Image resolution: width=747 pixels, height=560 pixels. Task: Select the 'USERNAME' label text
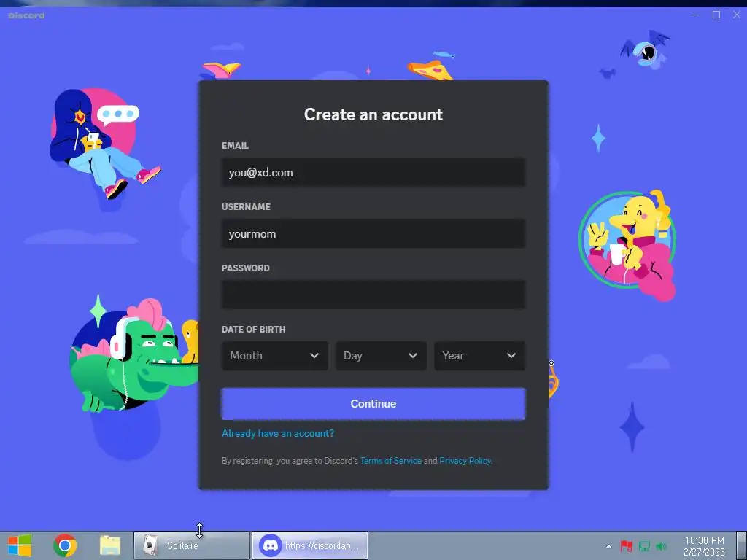pos(246,206)
